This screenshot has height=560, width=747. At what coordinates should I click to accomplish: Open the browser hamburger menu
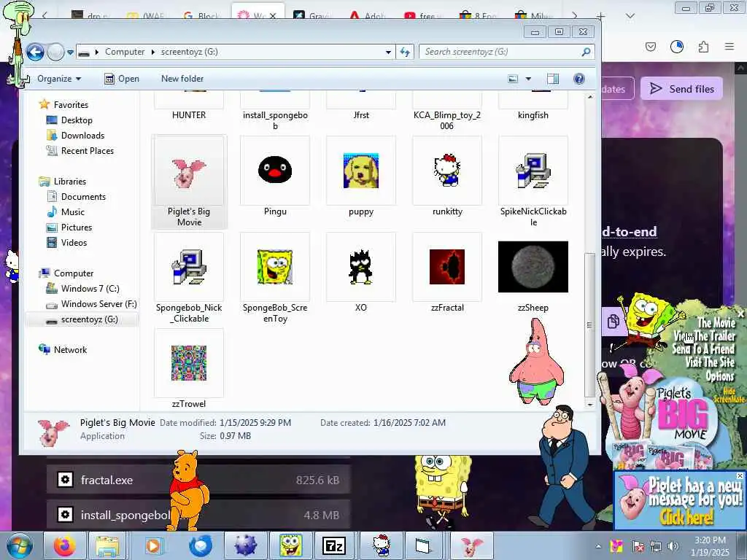[729, 47]
